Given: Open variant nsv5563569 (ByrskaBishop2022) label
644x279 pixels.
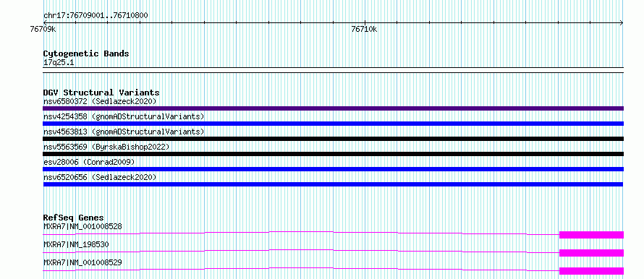Looking at the screenshot, I should 106,147.
